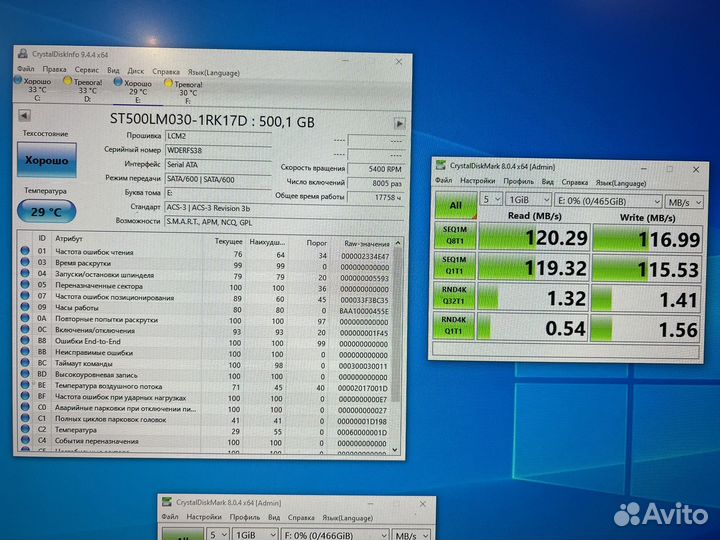Go to next disk with right arrow
The width and height of the screenshot is (720, 540).
399,123
